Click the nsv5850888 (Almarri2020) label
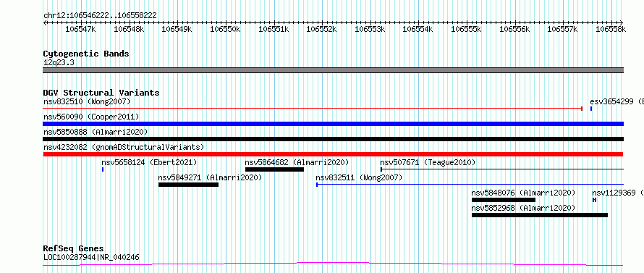 (96, 132)
